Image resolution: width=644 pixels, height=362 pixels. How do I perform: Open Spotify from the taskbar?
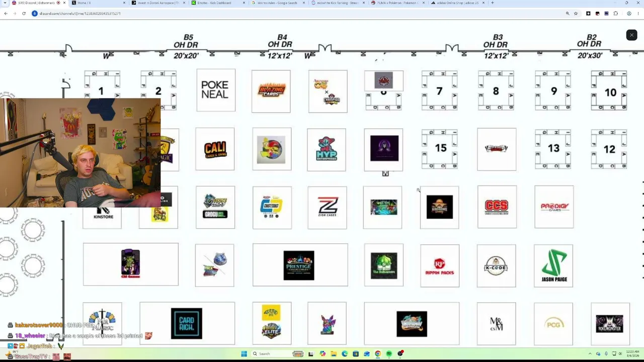tap(389, 354)
